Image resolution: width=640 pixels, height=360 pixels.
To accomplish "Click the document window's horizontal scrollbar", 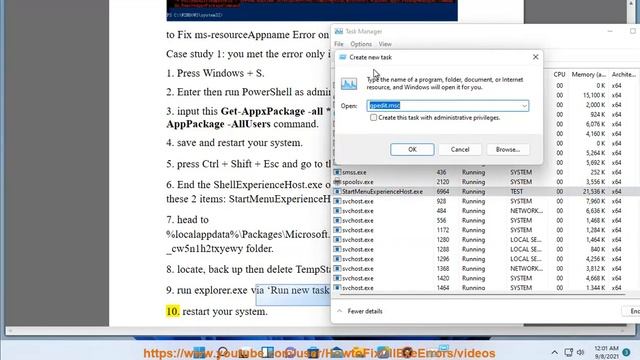I will (316, 330).
